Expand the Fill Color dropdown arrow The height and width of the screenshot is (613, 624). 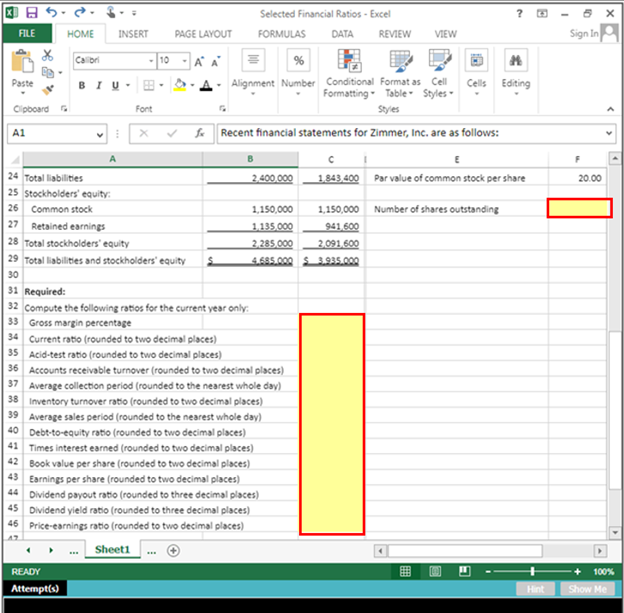(x=192, y=85)
